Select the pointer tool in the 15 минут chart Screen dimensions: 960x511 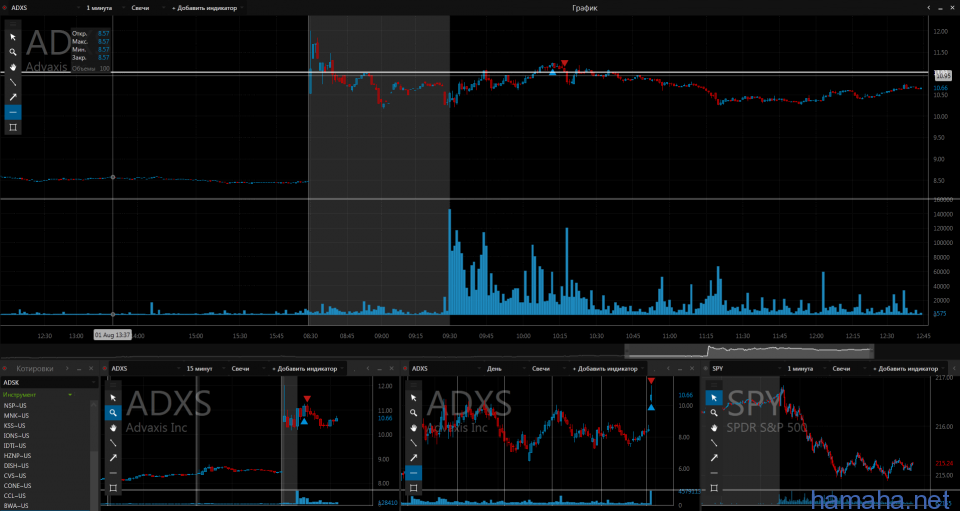click(x=113, y=398)
